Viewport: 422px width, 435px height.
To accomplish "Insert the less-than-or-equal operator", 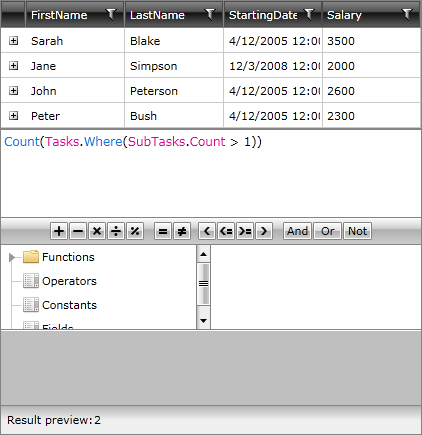I will 226,231.
